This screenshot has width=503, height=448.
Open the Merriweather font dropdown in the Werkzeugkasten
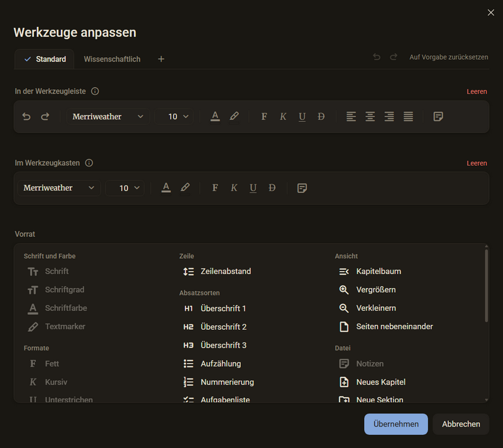pos(59,188)
